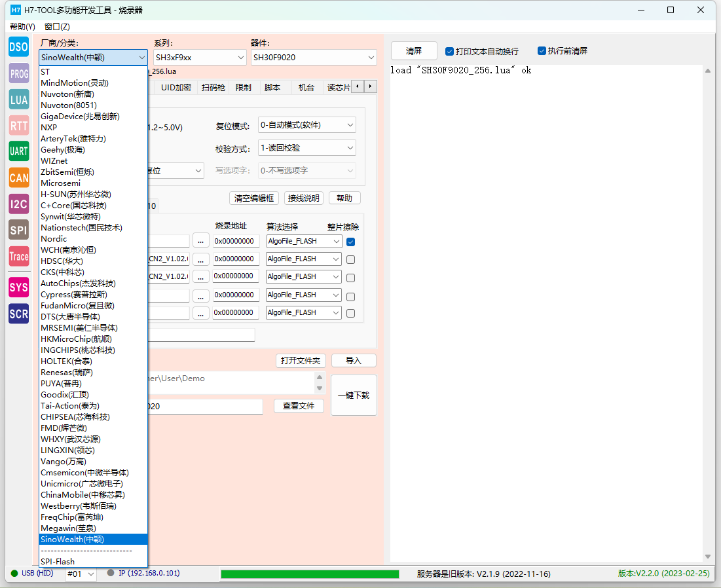Screen dimensions: 721x588
Task: Switch to the 限制 tab
Action: pos(243,87)
